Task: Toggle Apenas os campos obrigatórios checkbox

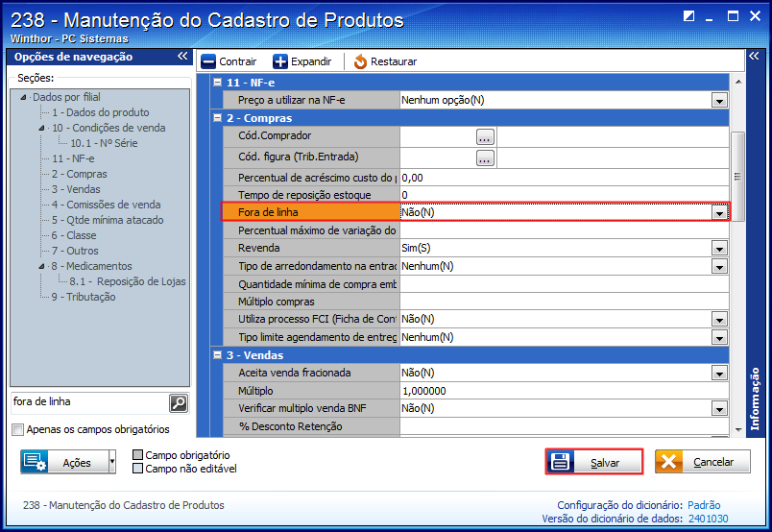Action: tap(17, 429)
